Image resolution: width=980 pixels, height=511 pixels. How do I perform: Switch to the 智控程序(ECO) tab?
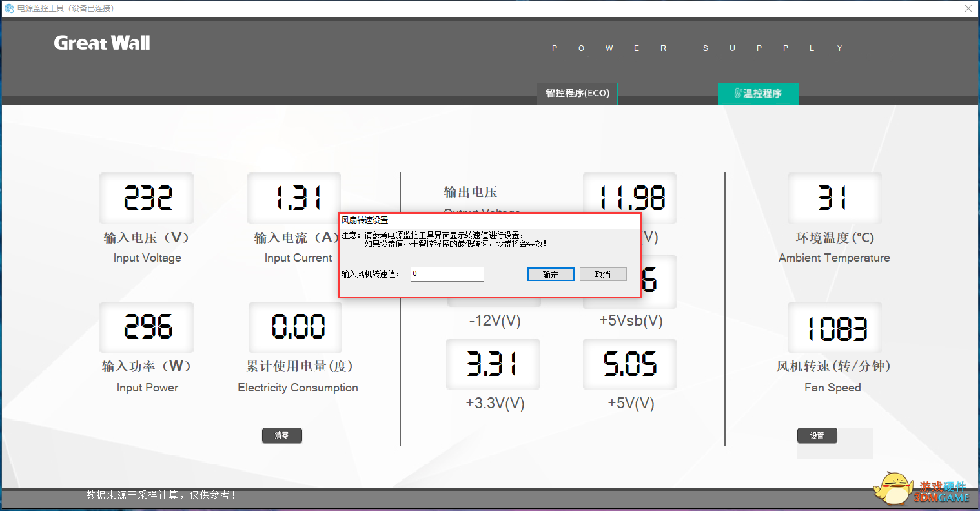[577, 94]
